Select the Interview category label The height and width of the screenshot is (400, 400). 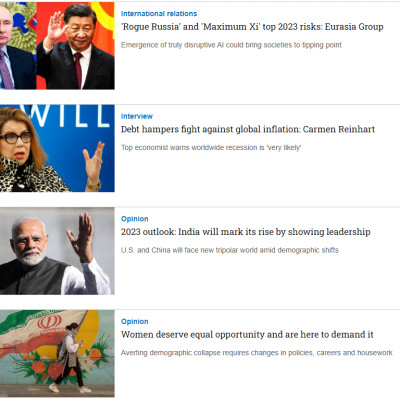click(x=137, y=116)
